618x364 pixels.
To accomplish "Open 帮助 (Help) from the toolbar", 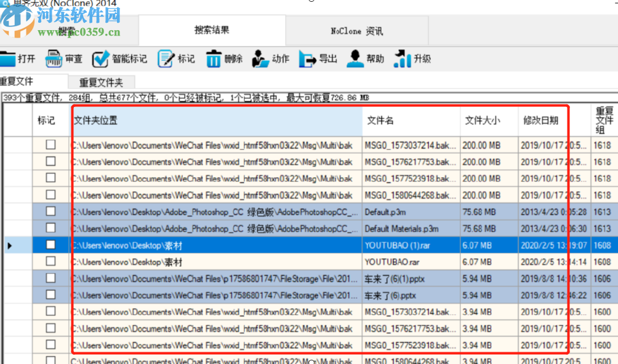I will (355, 59).
